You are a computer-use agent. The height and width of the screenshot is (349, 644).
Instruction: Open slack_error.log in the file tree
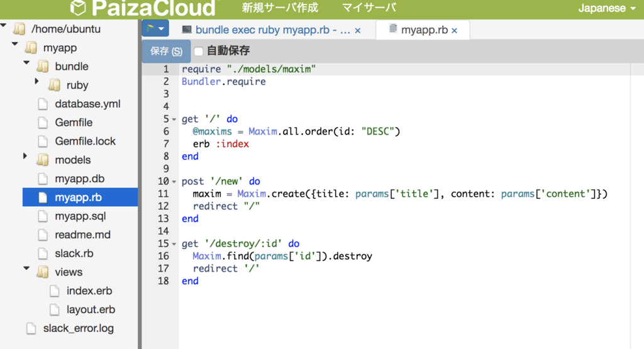[x=79, y=328]
